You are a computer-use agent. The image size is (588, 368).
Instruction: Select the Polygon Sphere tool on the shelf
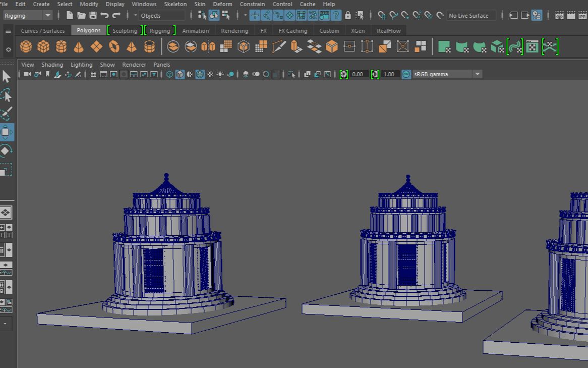(26, 47)
